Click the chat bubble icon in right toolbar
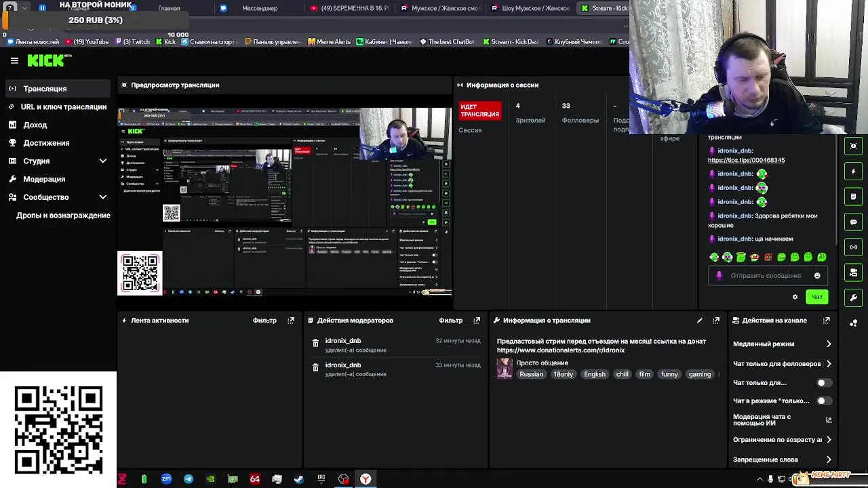The height and width of the screenshot is (488, 868). 854,222
